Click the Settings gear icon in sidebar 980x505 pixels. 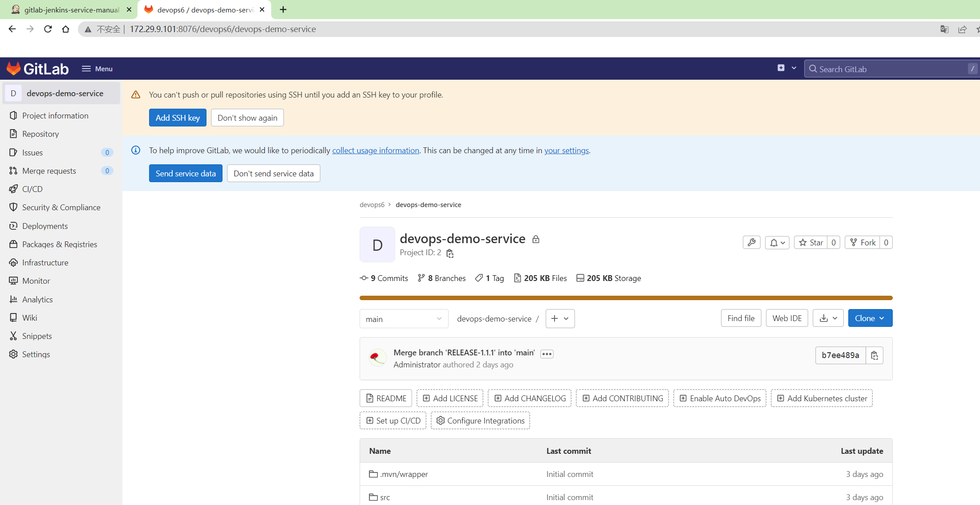13,354
